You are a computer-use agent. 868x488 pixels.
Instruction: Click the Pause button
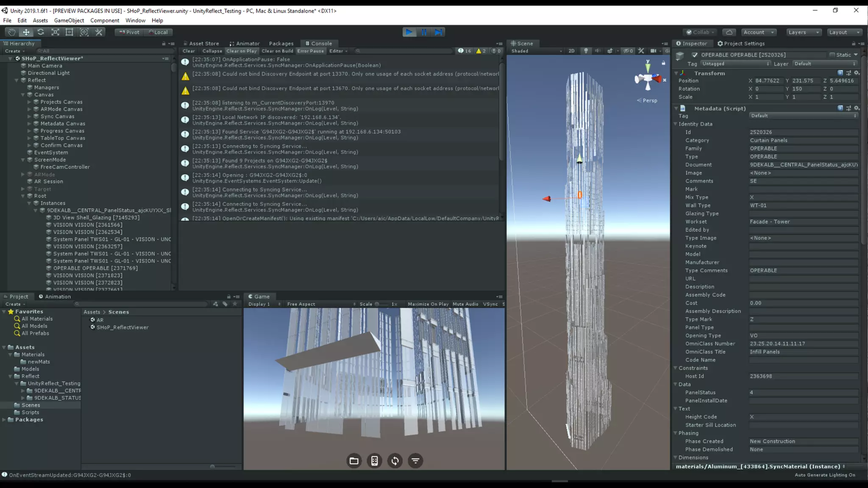424,32
